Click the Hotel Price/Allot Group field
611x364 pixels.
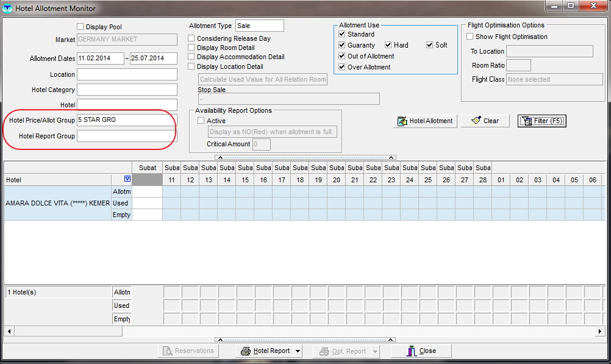pyautogui.click(x=126, y=120)
